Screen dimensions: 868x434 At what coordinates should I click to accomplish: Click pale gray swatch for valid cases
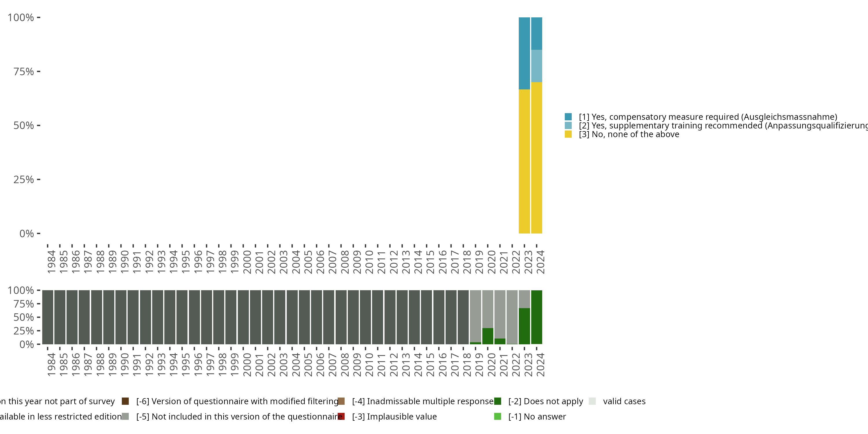pyautogui.click(x=592, y=401)
